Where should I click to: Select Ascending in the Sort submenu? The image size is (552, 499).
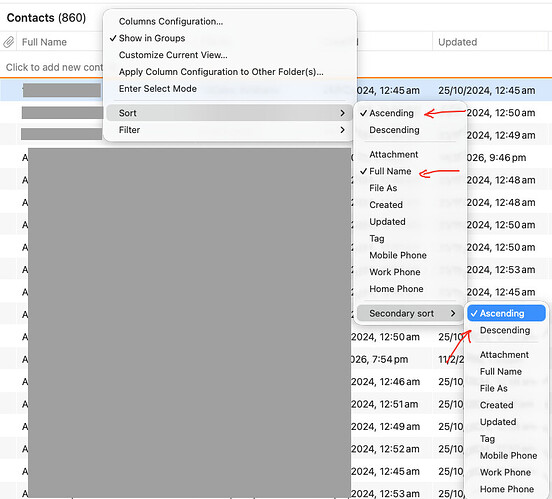[391, 113]
